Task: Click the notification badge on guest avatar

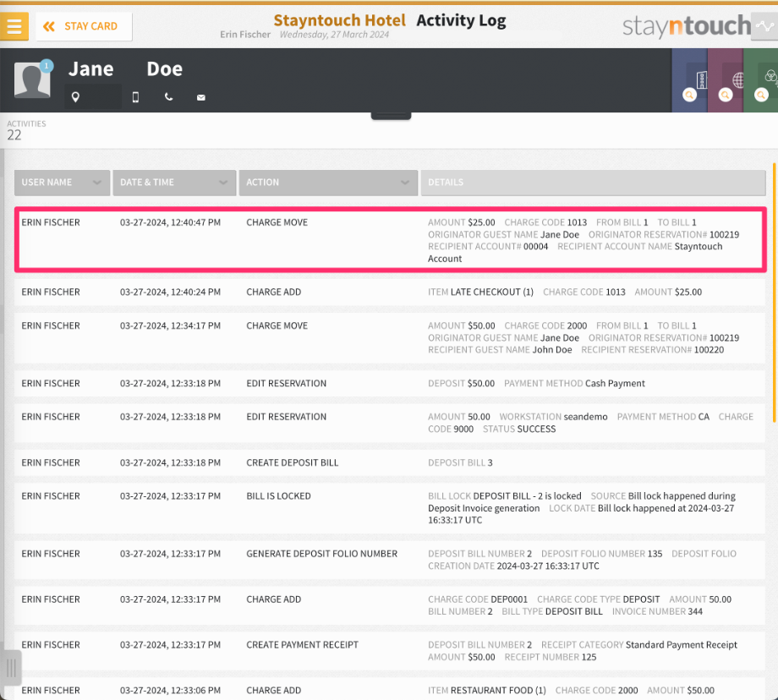Action: 47,65
